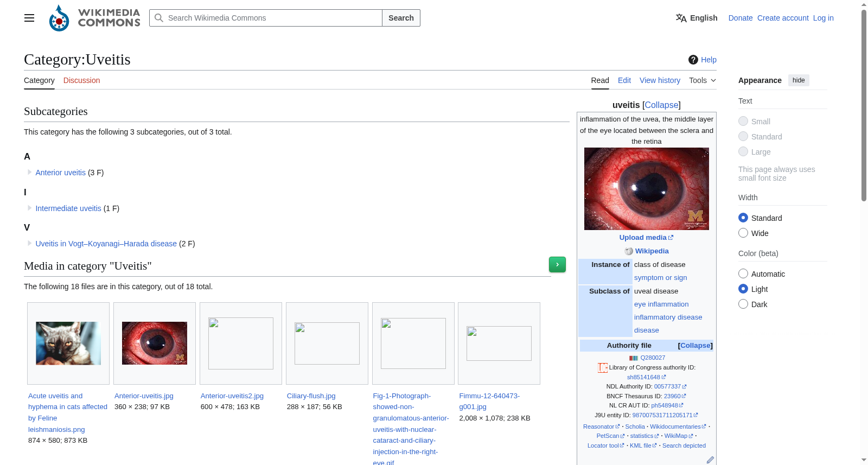Open the cat uveitis thumbnail image
The height and width of the screenshot is (465, 868).
[x=68, y=343]
